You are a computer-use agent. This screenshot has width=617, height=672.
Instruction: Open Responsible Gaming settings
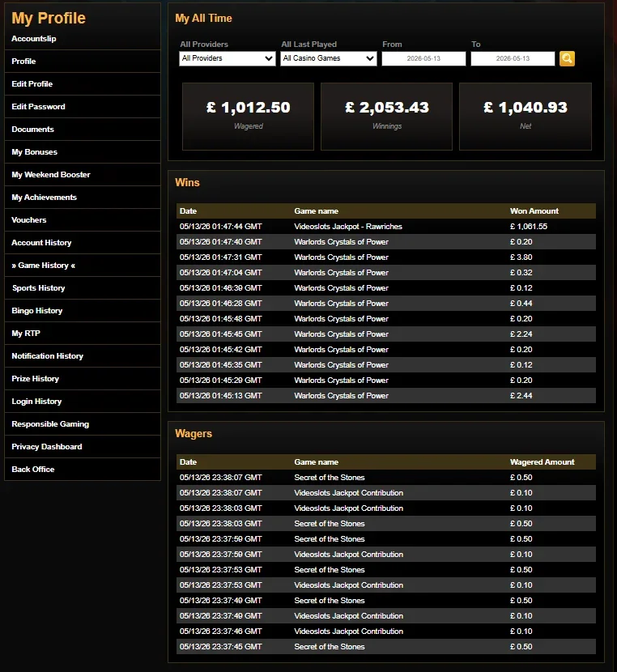click(x=83, y=425)
